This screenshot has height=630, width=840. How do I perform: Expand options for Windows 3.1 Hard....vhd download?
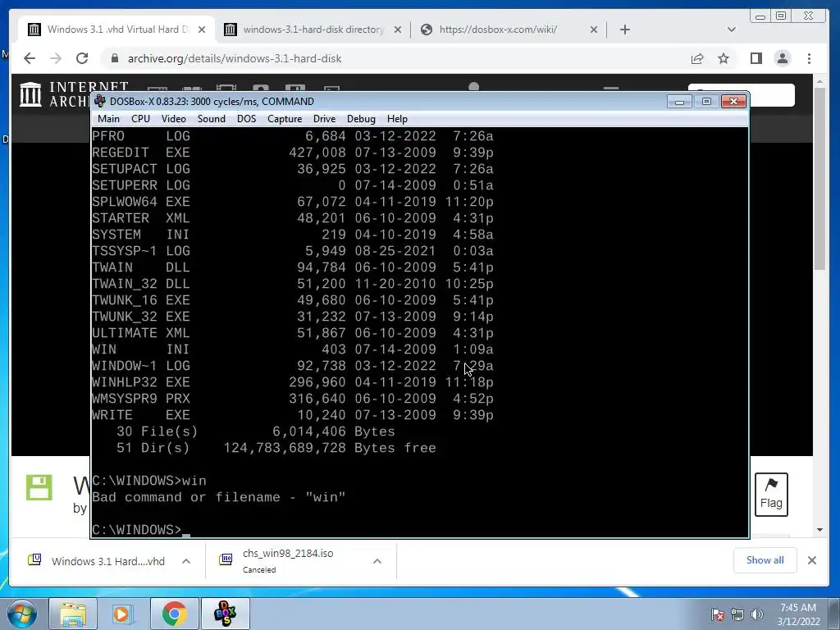click(x=186, y=561)
